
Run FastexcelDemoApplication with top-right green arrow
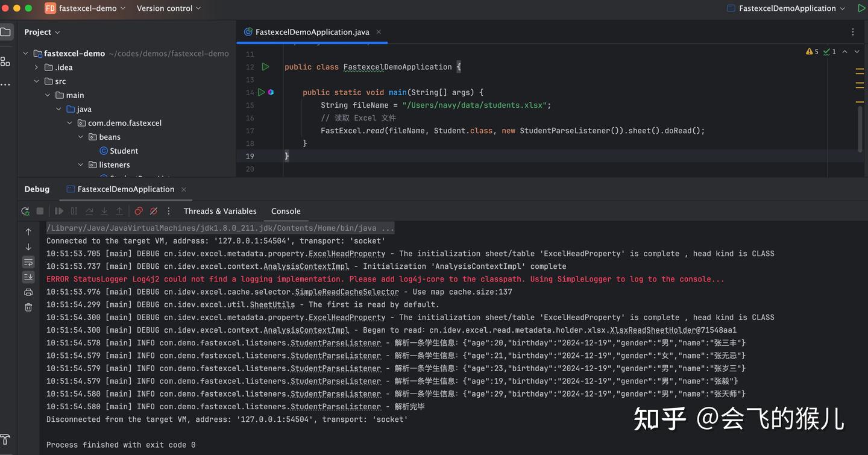pyautogui.click(x=860, y=8)
